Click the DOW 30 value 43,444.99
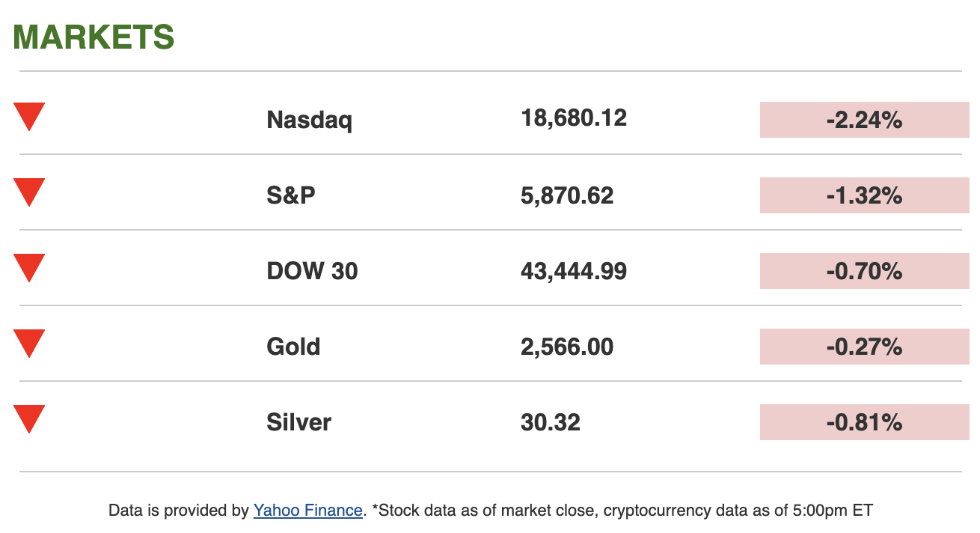The height and width of the screenshot is (533, 980). pyautogui.click(x=574, y=271)
